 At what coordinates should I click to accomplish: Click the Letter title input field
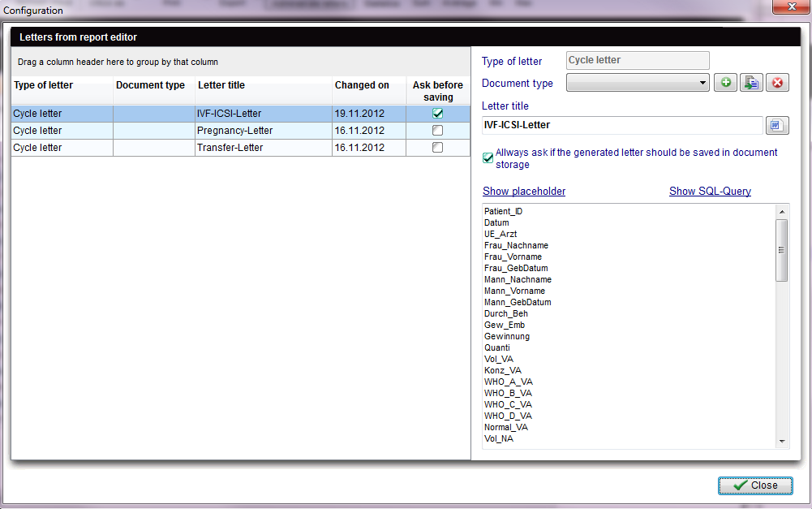click(x=622, y=126)
